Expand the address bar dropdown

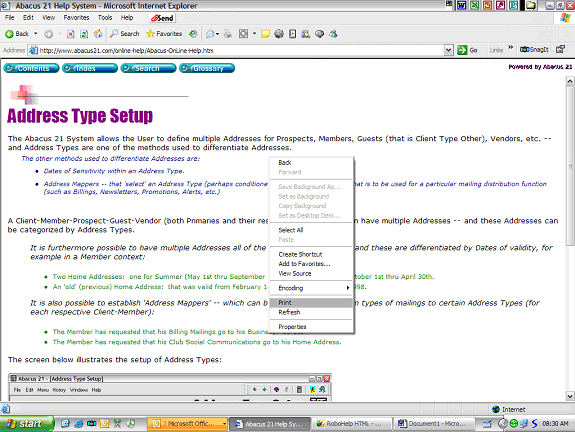448,50
